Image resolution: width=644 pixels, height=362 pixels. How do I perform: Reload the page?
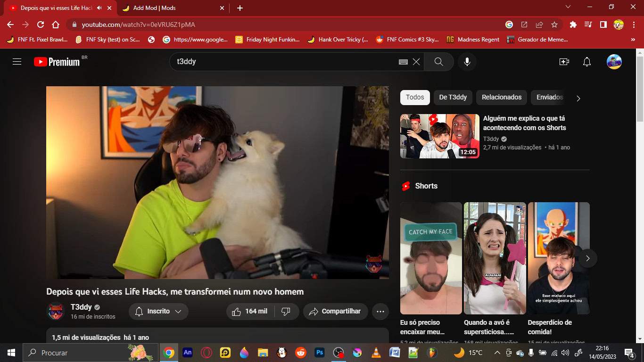[41, 25]
